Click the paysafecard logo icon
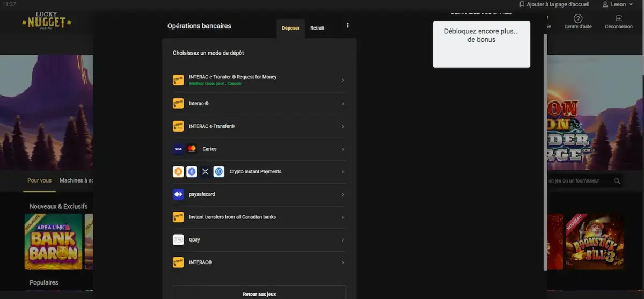This screenshot has width=644, height=299. tap(178, 194)
